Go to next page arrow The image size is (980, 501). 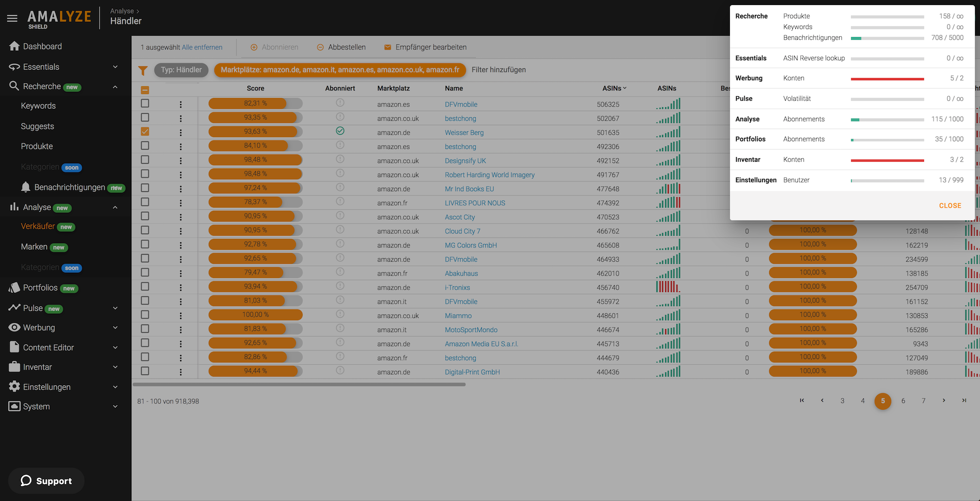click(x=944, y=400)
